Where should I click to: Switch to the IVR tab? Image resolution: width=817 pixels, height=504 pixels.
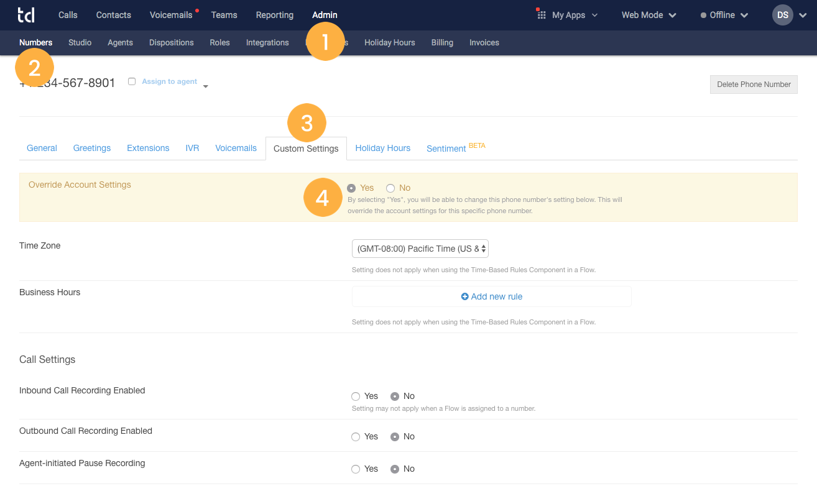click(x=192, y=149)
